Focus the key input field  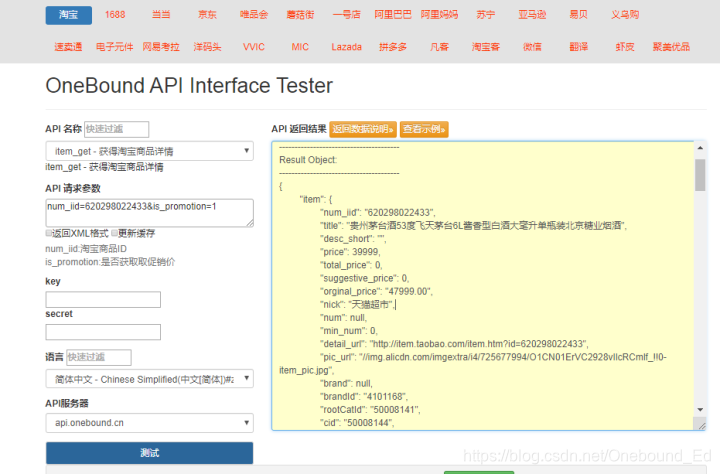(x=103, y=299)
